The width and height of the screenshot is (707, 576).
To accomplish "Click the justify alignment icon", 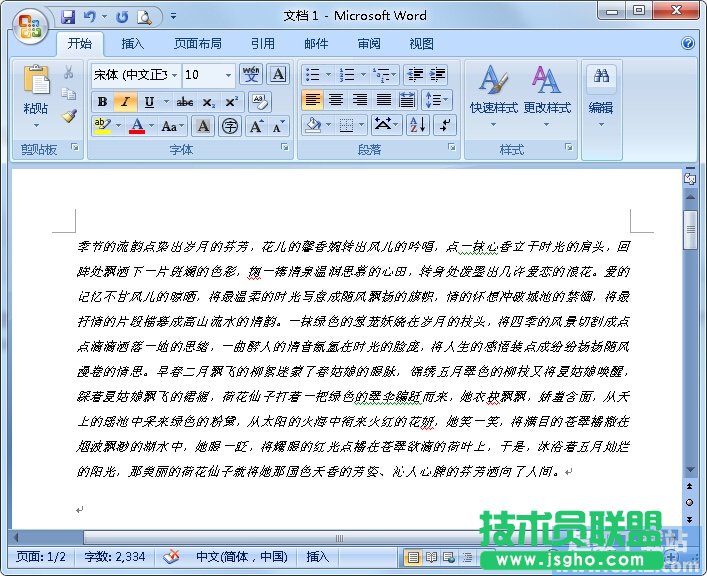I will point(384,100).
